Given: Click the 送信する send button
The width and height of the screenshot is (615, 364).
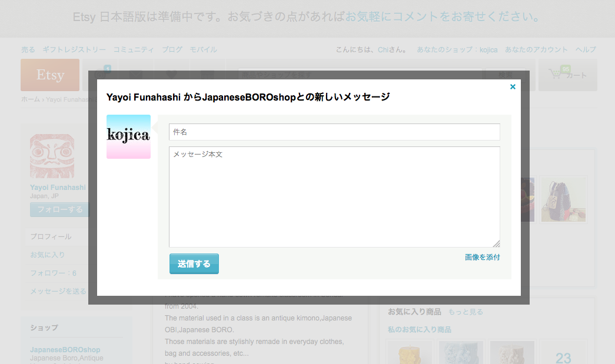Looking at the screenshot, I should tap(194, 263).
